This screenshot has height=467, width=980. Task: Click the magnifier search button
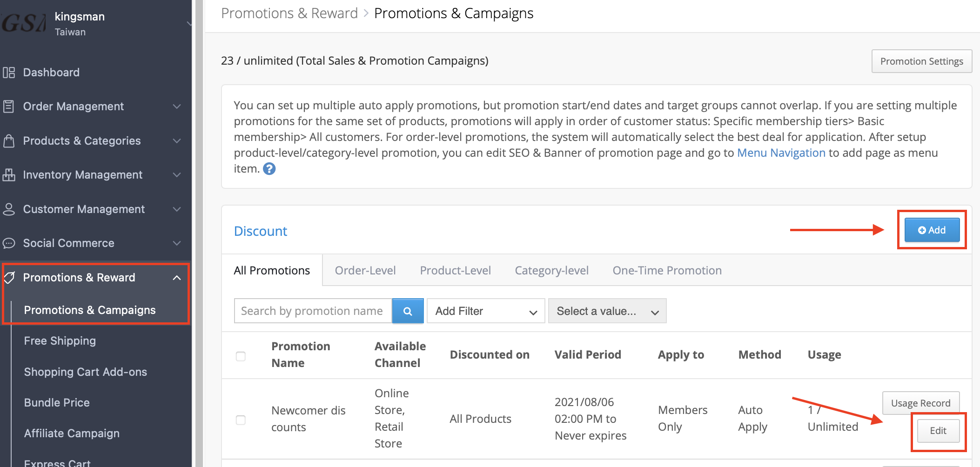(408, 311)
